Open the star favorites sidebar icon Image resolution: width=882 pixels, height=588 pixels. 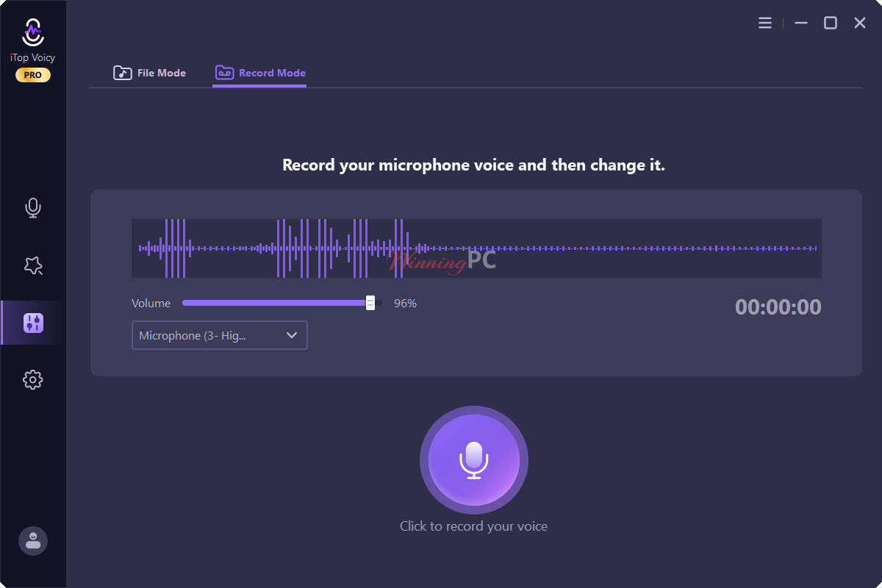click(x=32, y=265)
